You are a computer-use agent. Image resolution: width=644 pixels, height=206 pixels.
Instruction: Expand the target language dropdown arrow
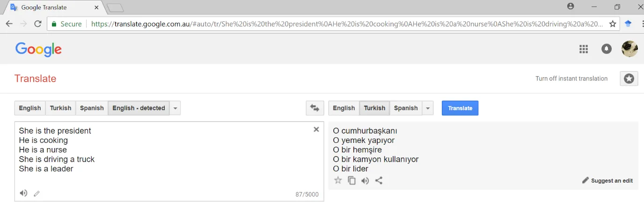(x=428, y=108)
